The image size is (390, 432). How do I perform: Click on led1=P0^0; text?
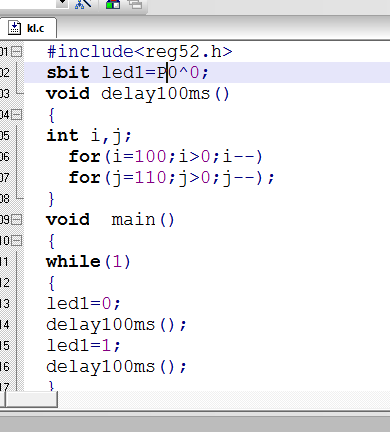pyautogui.click(x=155, y=73)
